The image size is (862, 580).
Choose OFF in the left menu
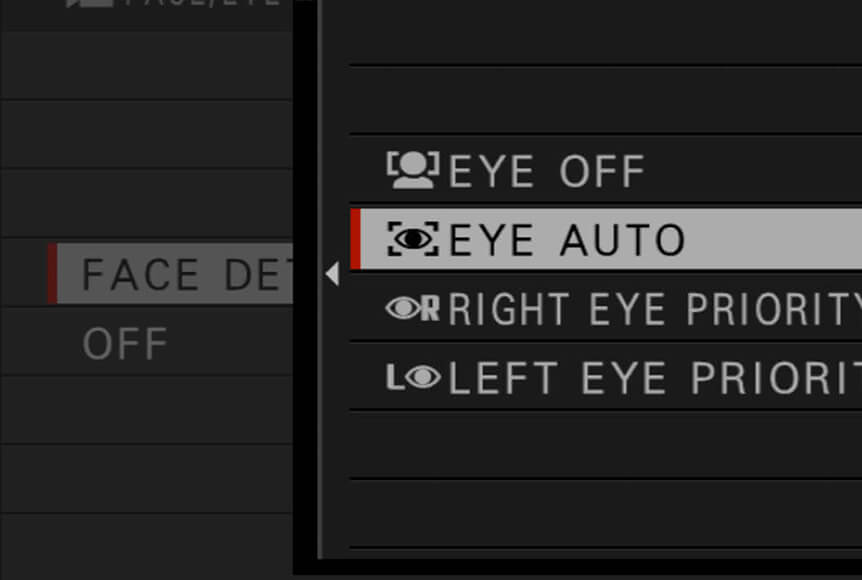[x=125, y=343]
